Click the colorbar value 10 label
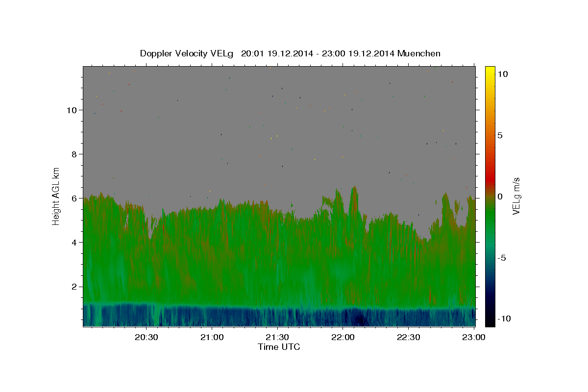Screen dimensions: 588x392 coord(503,74)
